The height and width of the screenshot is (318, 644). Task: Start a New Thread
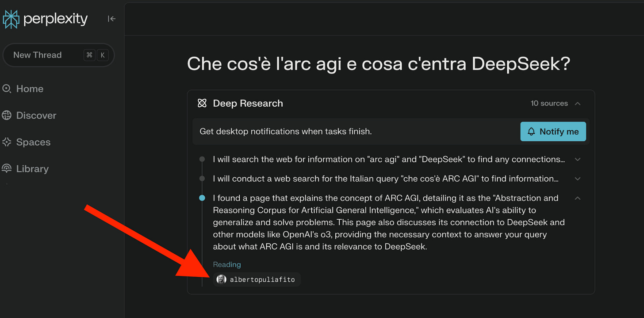pos(58,55)
